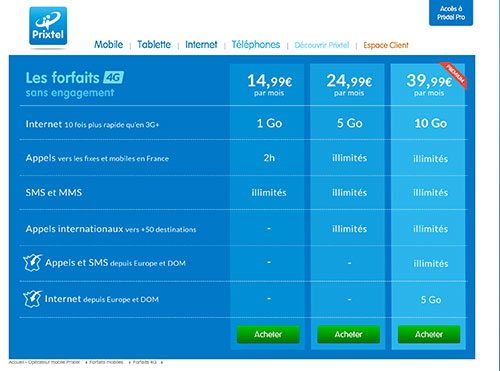Screen dimensions: 500x371
Task: Click illimités in the SMS et MMS row, 24,99€ plan
Action: pyautogui.click(x=349, y=192)
